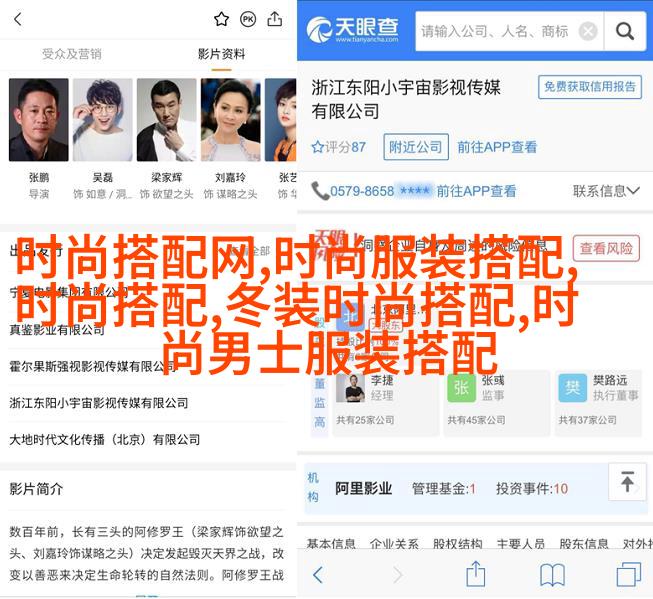The width and height of the screenshot is (653, 599).
Task: Open the 股权结构 tab
Action: 457,543
